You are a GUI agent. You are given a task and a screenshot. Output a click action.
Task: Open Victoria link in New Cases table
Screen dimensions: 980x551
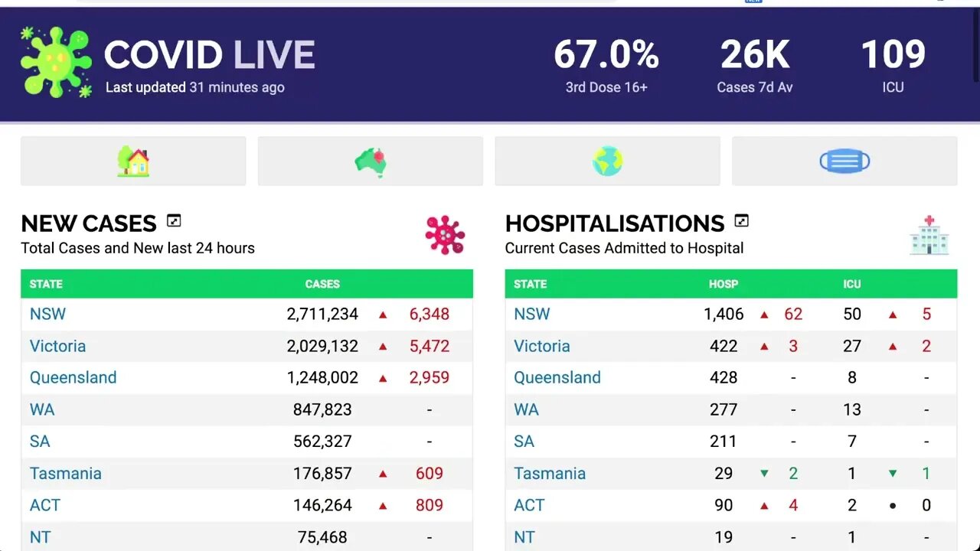57,346
